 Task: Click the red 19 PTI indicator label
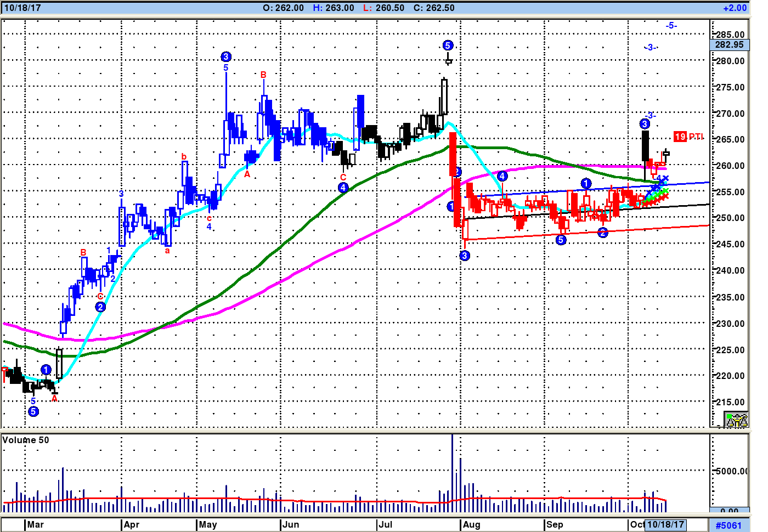(x=688, y=137)
